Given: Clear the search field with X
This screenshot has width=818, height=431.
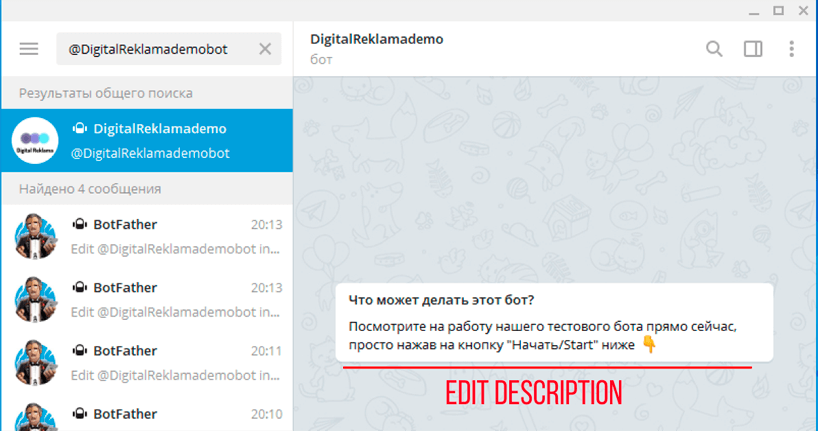Looking at the screenshot, I should click(x=265, y=49).
